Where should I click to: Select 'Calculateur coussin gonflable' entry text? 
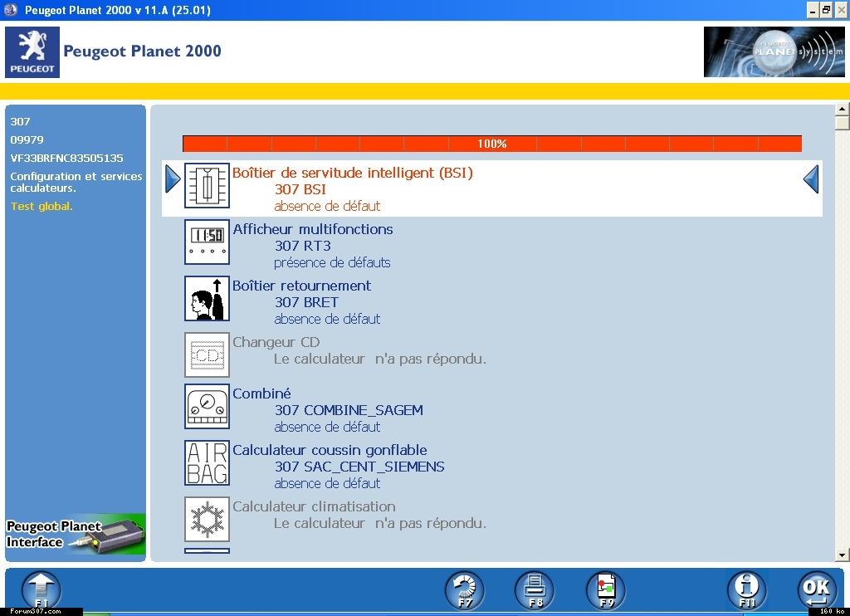pos(330,450)
